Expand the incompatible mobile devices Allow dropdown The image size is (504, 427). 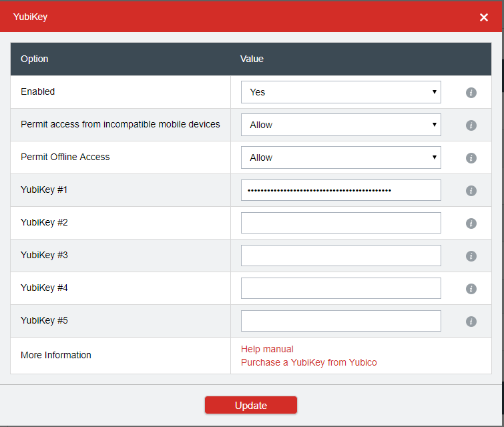[x=340, y=125]
